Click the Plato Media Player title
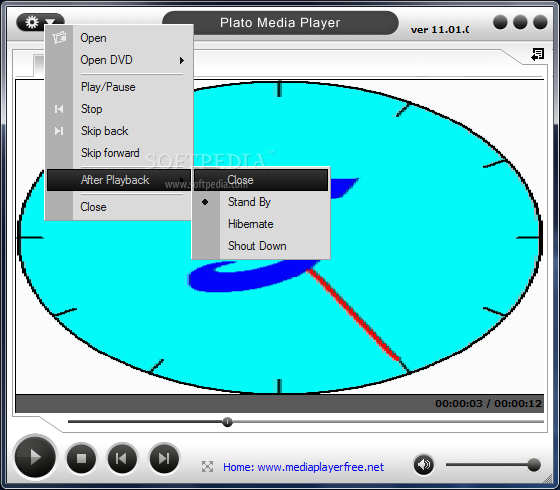Screen dimensions: 560x490 [x=280, y=22]
